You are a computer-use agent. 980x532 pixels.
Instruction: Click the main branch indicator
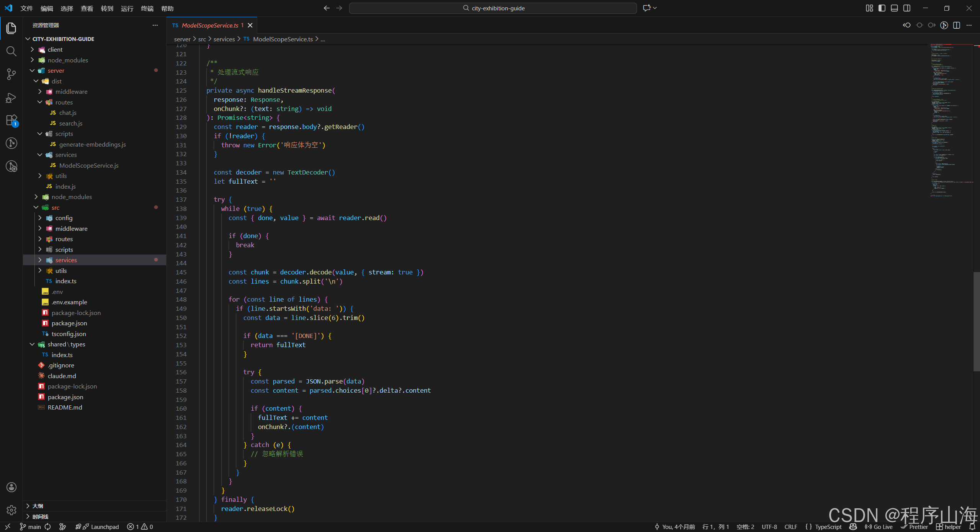(x=30, y=527)
